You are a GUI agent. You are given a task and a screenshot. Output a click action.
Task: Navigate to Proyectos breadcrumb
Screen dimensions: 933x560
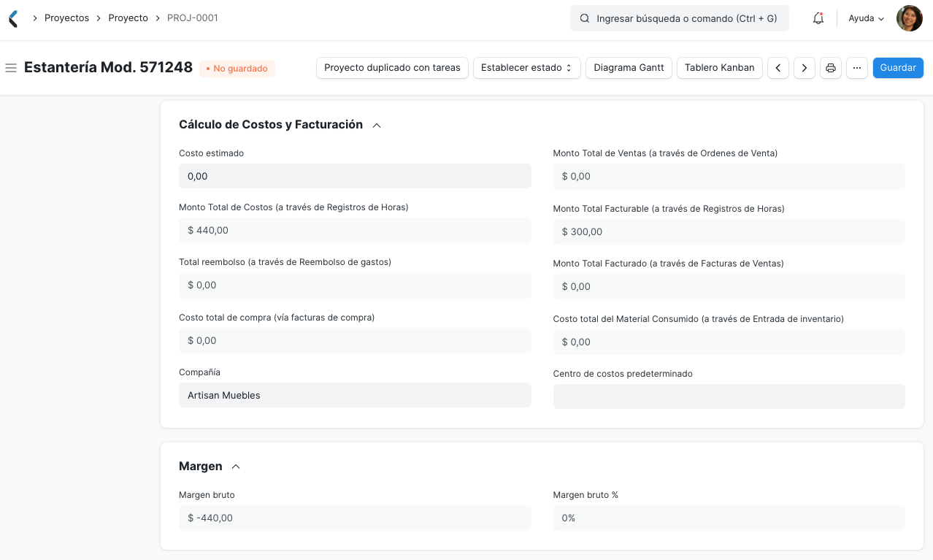66,18
